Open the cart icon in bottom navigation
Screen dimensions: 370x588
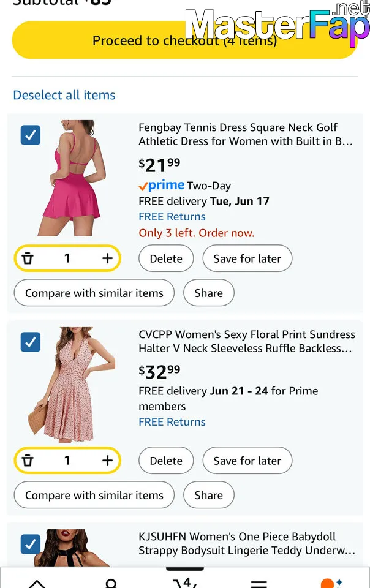click(184, 581)
